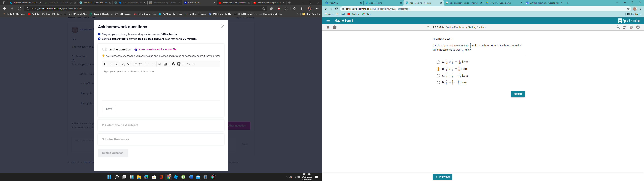Click the undo arrow in the editor toolbar
The image size is (644, 181).
pyautogui.click(x=189, y=64)
